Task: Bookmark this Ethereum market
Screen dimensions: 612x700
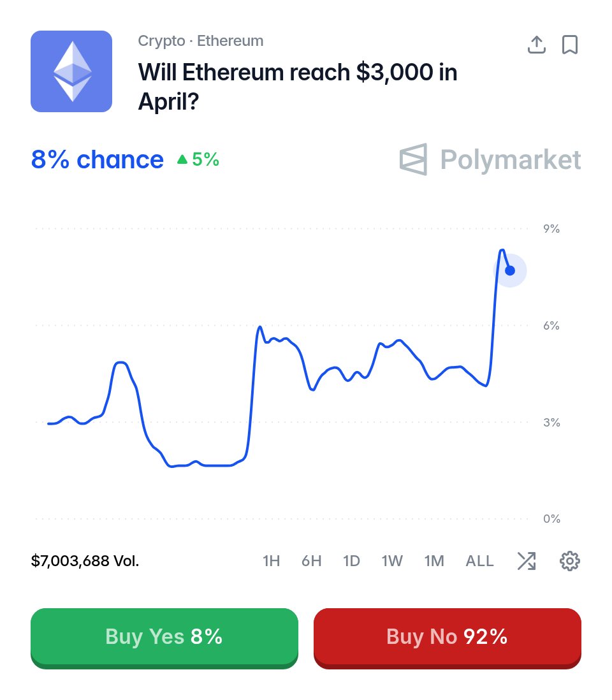Action: tap(569, 45)
